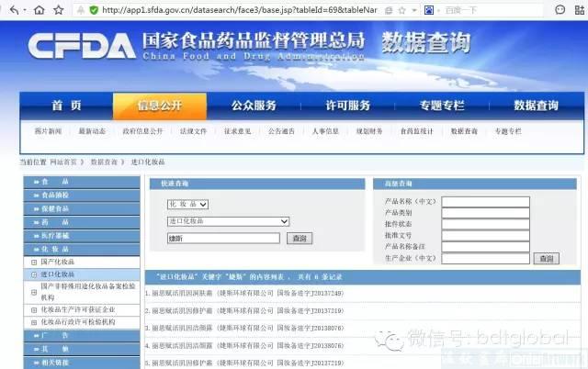
Task: Open the 信息公开 main navigation tab
Action: (x=160, y=106)
